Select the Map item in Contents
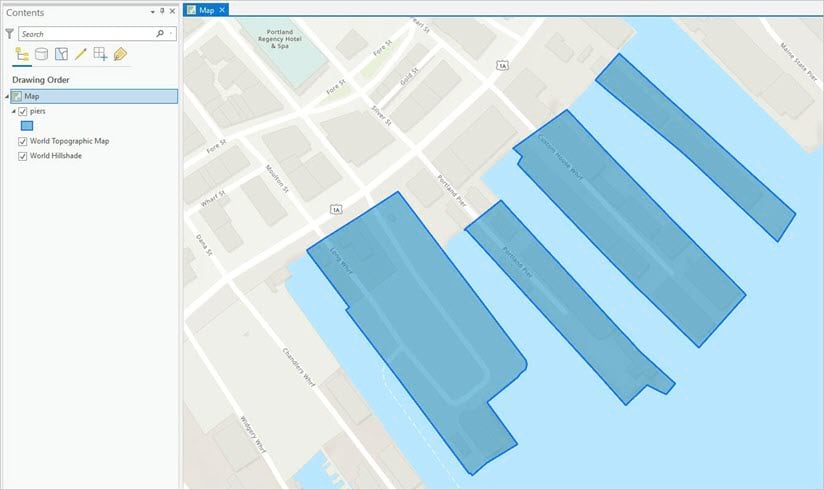Image resolution: width=824 pixels, height=490 pixels. (x=94, y=96)
